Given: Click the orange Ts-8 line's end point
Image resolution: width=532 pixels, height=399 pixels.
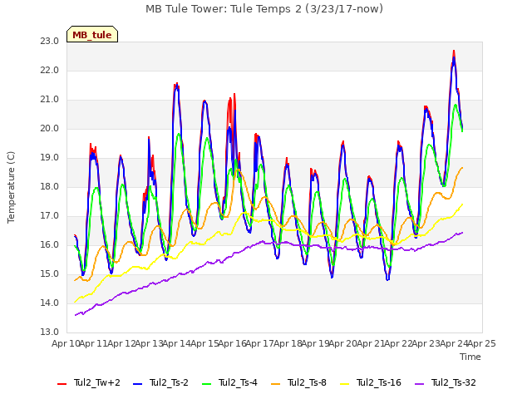Looking at the screenshot, I should click(x=462, y=168).
